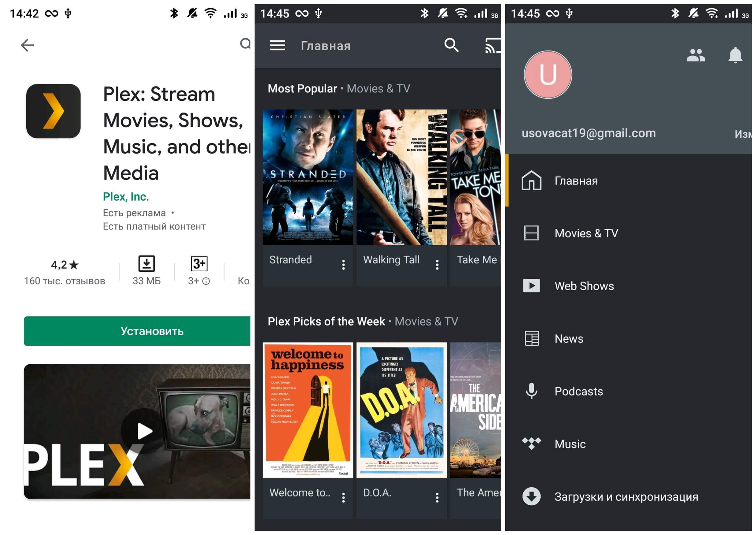Tap Bluetooth status icon in Play Store screen
This screenshot has height=535, width=756.
pyautogui.click(x=174, y=13)
